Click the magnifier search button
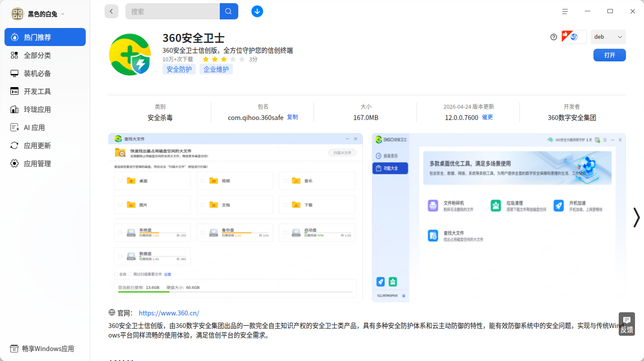 click(229, 11)
